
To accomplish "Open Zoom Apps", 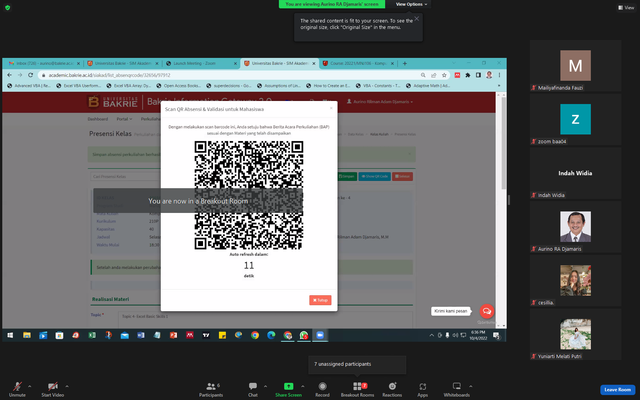I will coord(422,389).
